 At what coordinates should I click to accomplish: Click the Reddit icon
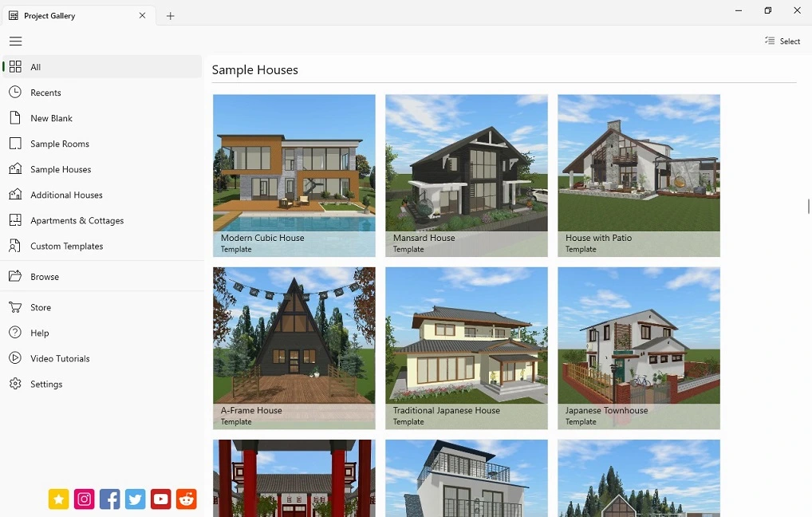[187, 499]
